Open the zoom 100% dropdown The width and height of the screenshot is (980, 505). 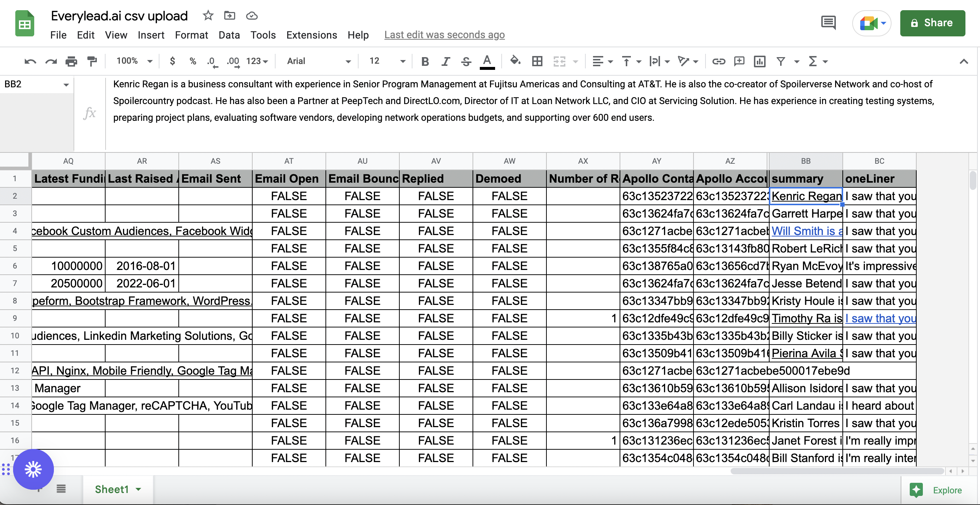(x=134, y=61)
